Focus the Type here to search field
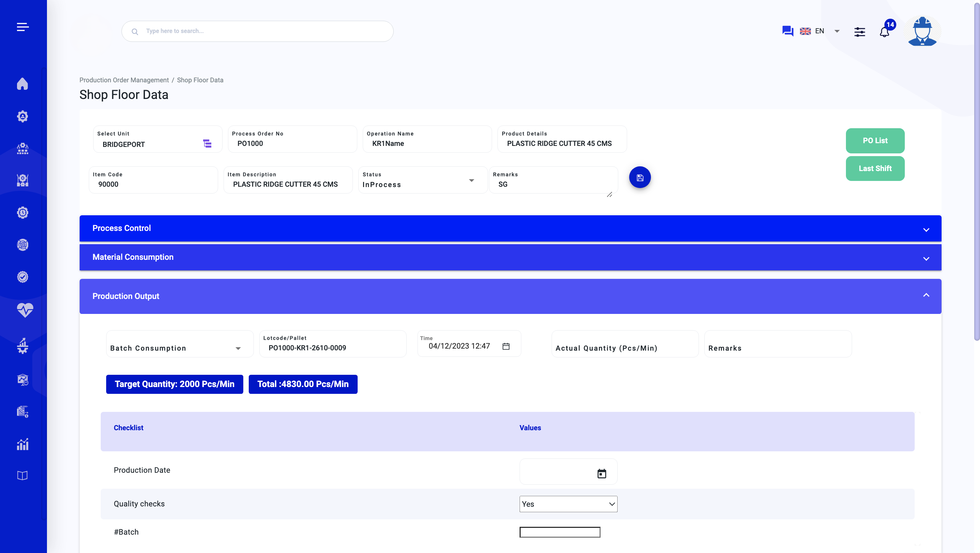 pos(257,31)
